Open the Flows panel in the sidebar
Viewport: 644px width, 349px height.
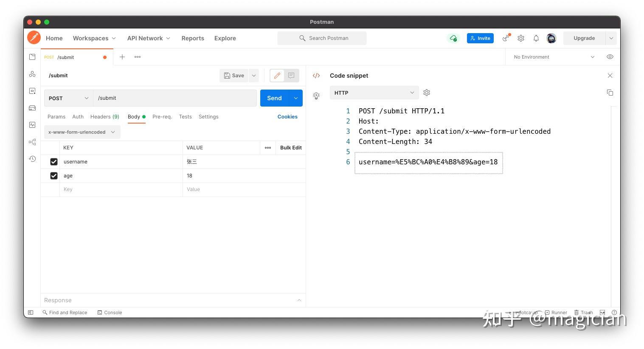32,142
